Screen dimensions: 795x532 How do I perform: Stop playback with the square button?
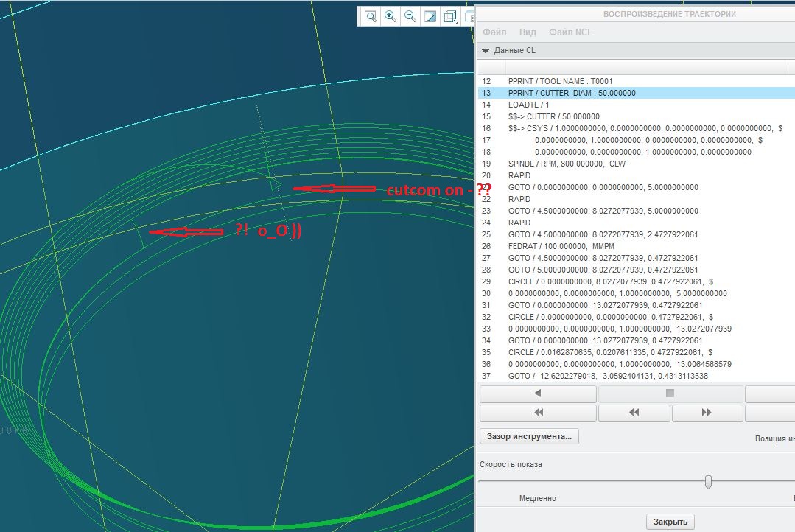coord(670,393)
